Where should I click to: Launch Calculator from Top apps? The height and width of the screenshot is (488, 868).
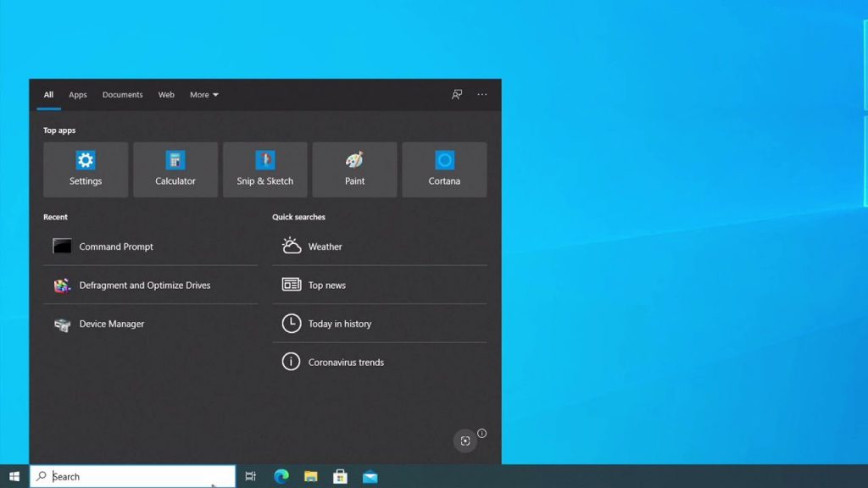tap(175, 169)
